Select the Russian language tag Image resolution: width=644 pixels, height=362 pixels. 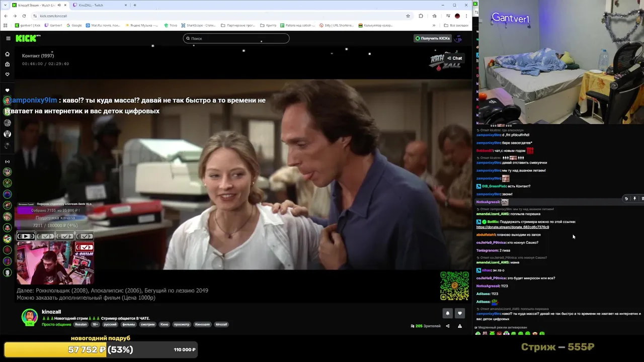point(81,324)
